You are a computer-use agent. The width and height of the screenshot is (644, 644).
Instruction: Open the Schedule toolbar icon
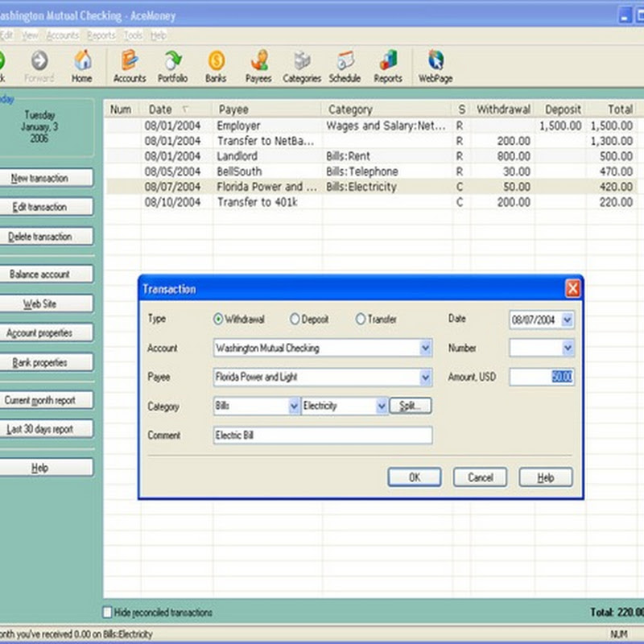(345, 67)
